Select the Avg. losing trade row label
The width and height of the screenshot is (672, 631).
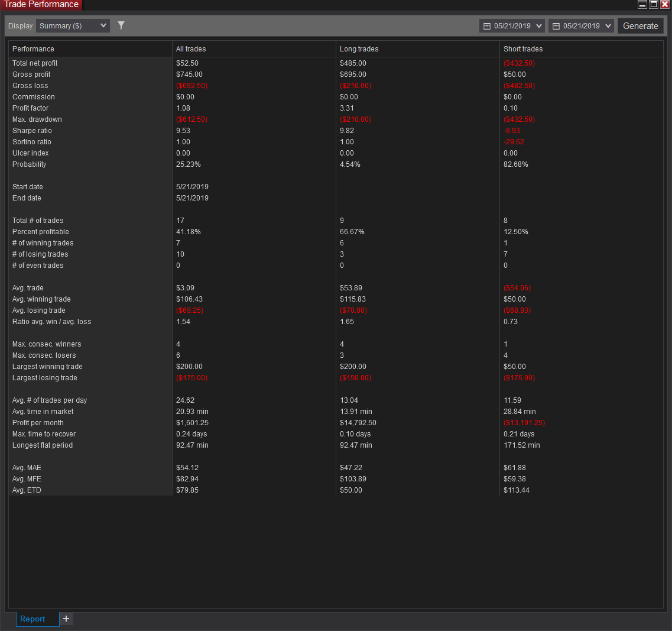pos(38,310)
